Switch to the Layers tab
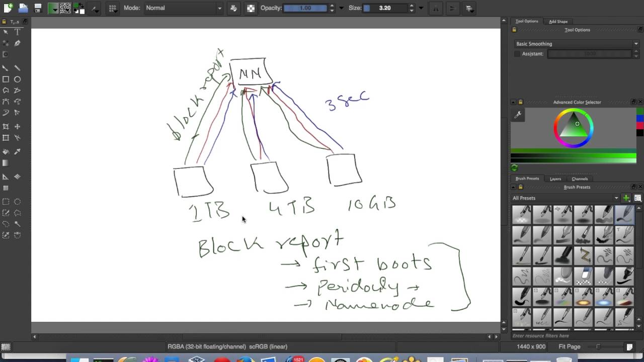Screen dimensions: 644x362 [x=555, y=179]
